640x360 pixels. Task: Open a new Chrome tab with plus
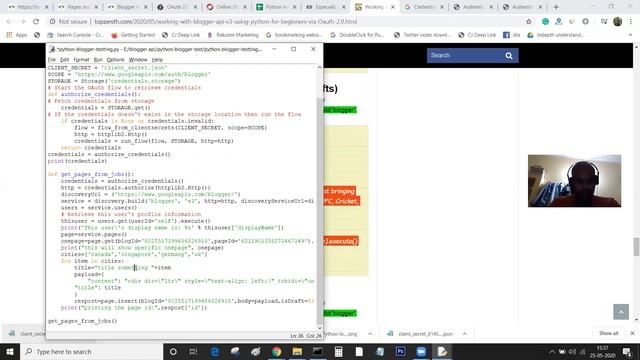point(556,7)
